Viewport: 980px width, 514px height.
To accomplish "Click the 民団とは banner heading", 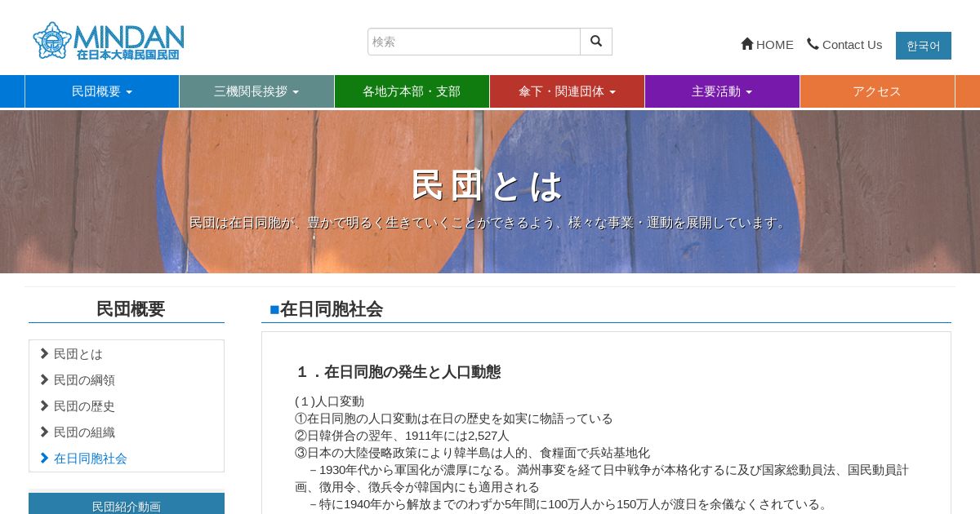I will coord(488,185).
